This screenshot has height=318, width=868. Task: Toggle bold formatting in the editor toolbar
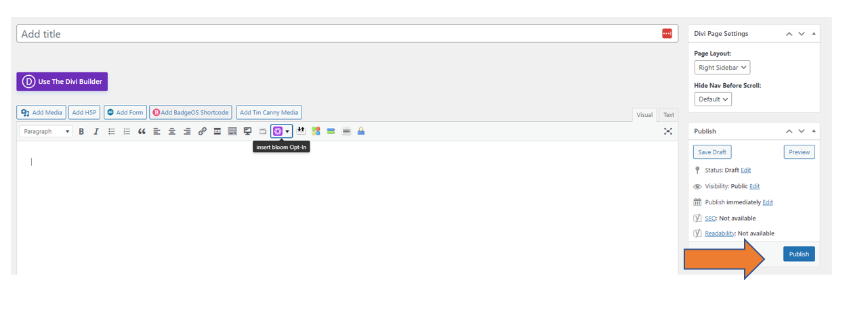click(81, 131)
